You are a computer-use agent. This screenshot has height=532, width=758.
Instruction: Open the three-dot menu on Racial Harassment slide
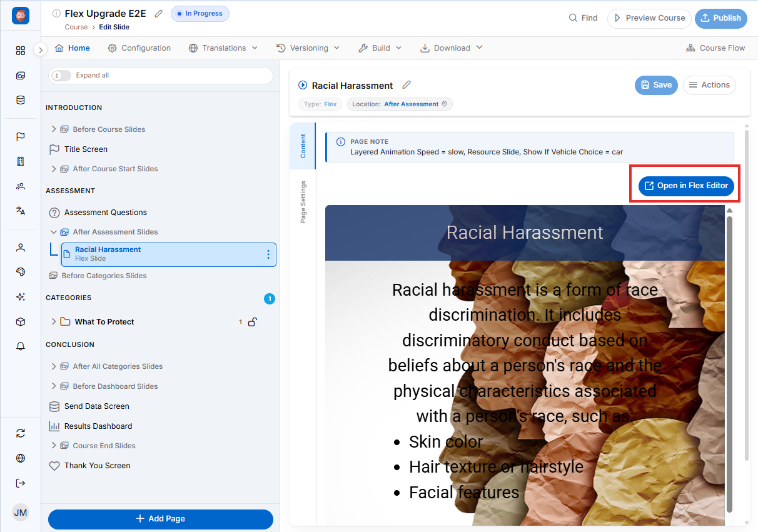[x=268, y=254]
